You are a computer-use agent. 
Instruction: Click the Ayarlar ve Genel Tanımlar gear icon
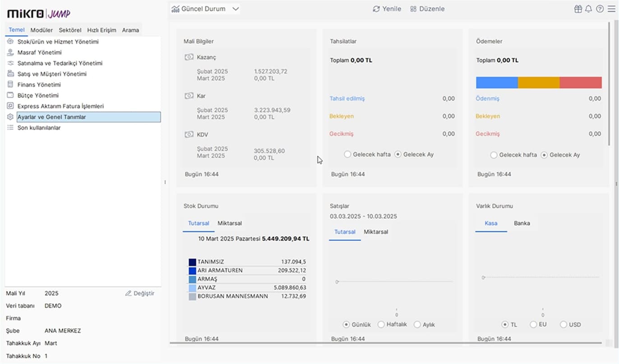tap(10, 117)
